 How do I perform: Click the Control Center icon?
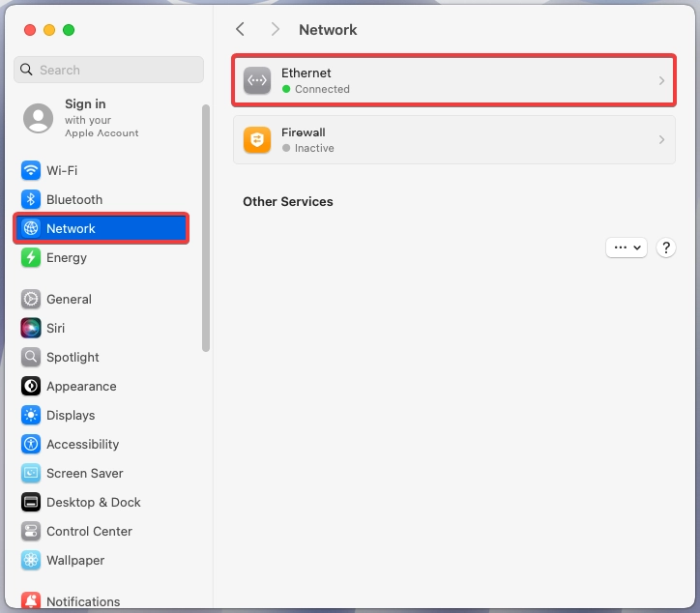click(30, 531)
